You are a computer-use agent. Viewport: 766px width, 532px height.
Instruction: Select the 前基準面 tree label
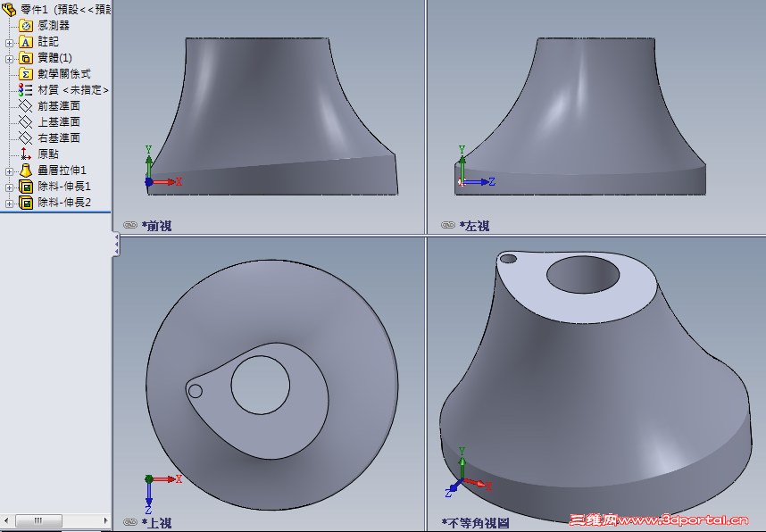(x=59, y=106)
